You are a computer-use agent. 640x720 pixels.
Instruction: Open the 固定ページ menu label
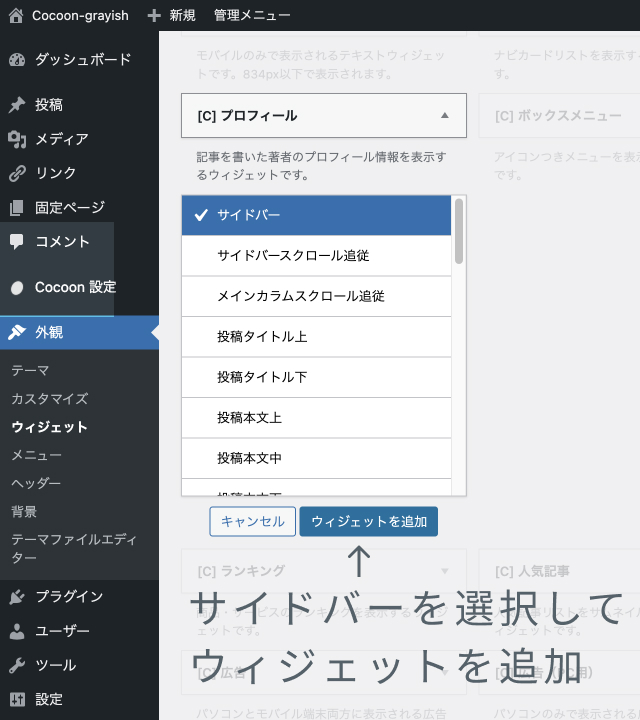[70, 208]
